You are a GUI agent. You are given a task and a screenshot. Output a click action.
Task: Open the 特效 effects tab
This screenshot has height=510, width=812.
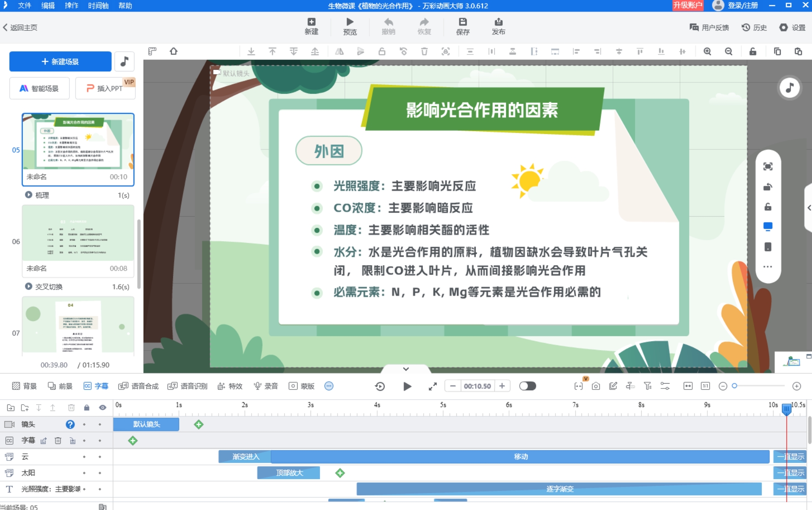(230, 386)
